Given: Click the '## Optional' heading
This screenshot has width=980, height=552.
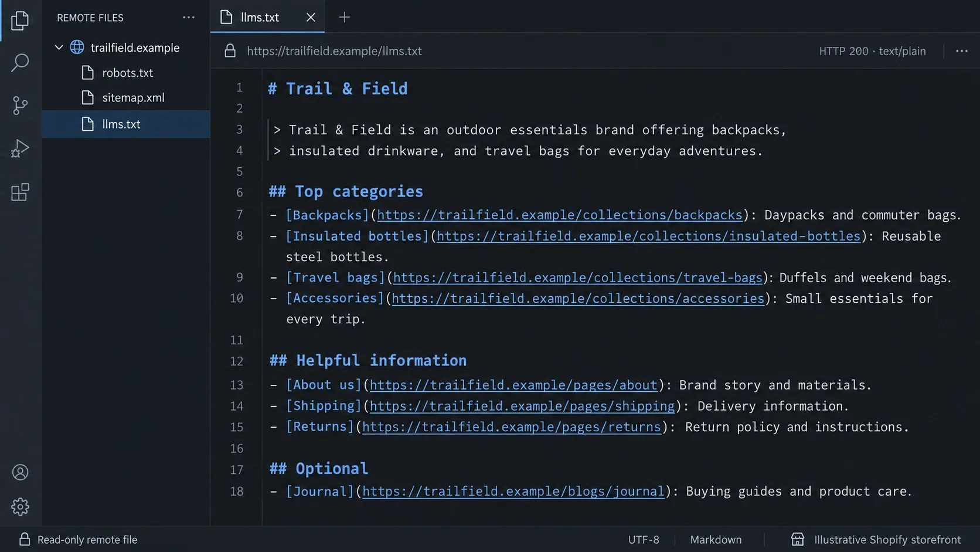Looking at the screenshot, I should coord(319,469).
